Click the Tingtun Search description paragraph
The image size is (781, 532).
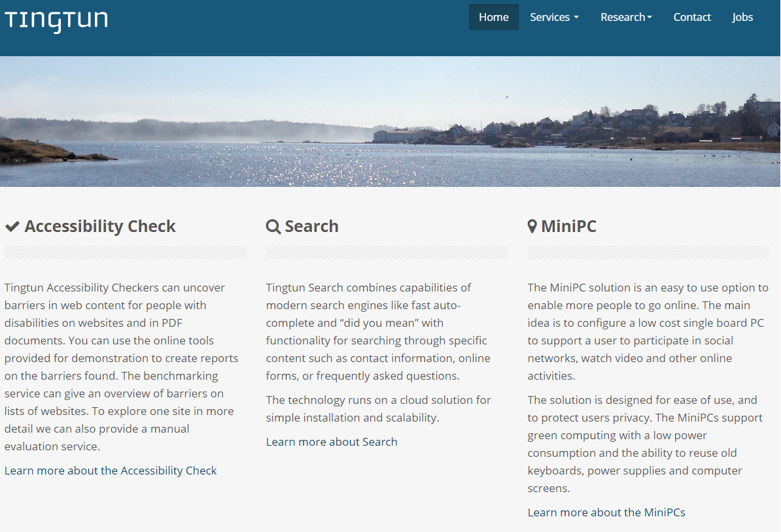tap(378, 331)
